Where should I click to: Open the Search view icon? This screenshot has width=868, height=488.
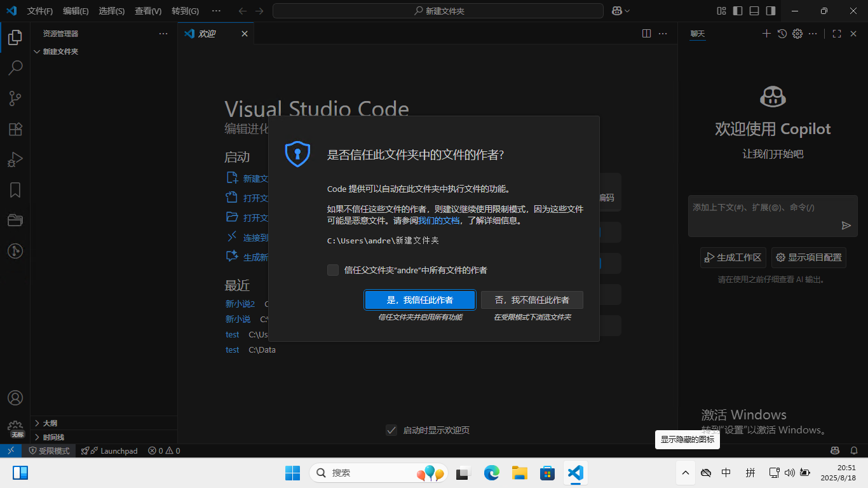[15, 68]
